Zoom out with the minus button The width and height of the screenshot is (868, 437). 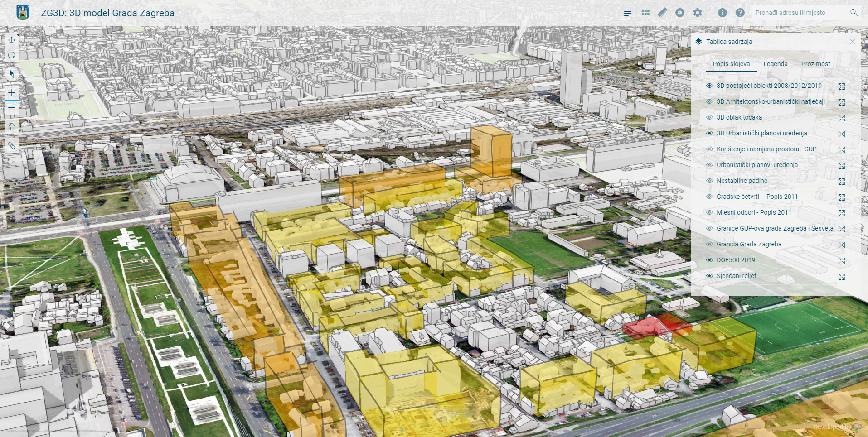coord(12,107)
